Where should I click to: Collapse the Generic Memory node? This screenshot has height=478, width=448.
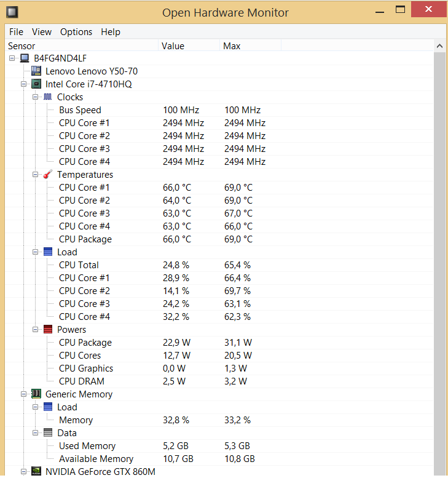pyautogui.click(x=23, y=394)
